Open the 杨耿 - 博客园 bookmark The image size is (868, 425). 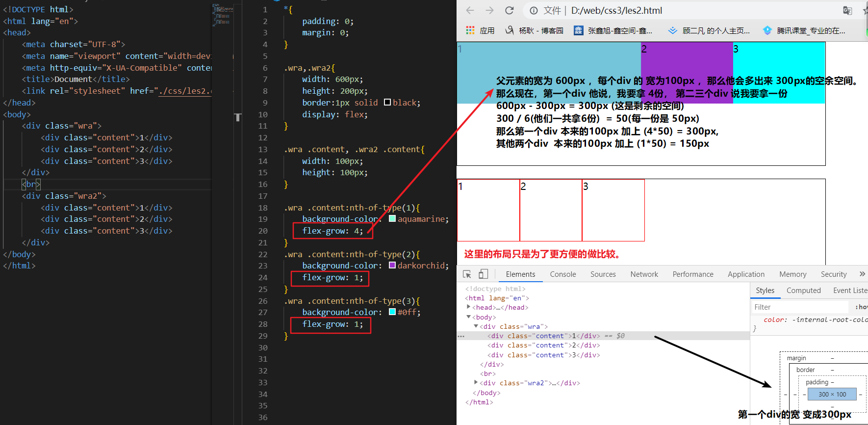pos(535,30)
